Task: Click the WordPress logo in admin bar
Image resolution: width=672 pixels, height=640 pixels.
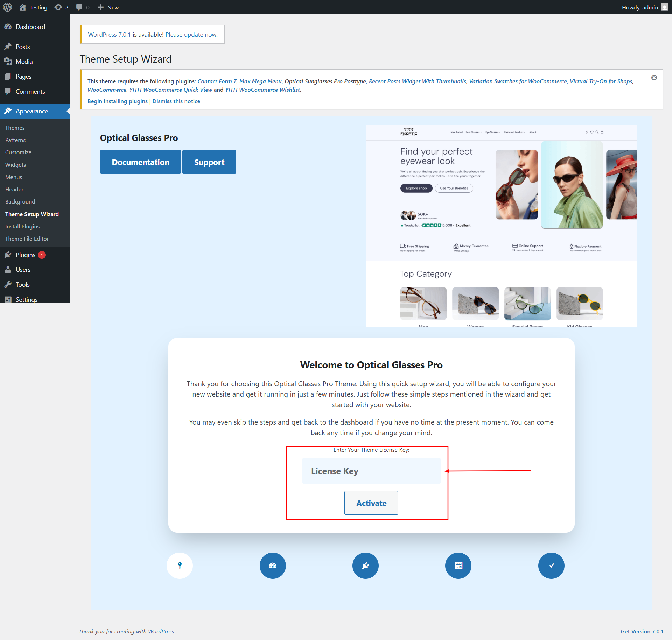Action: click(x=7, y=7)
